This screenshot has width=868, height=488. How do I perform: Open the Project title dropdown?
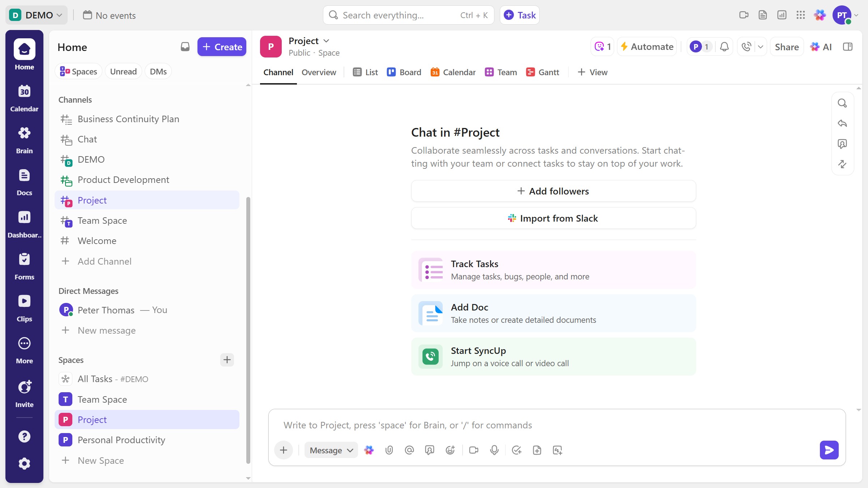tap(309, 40)
